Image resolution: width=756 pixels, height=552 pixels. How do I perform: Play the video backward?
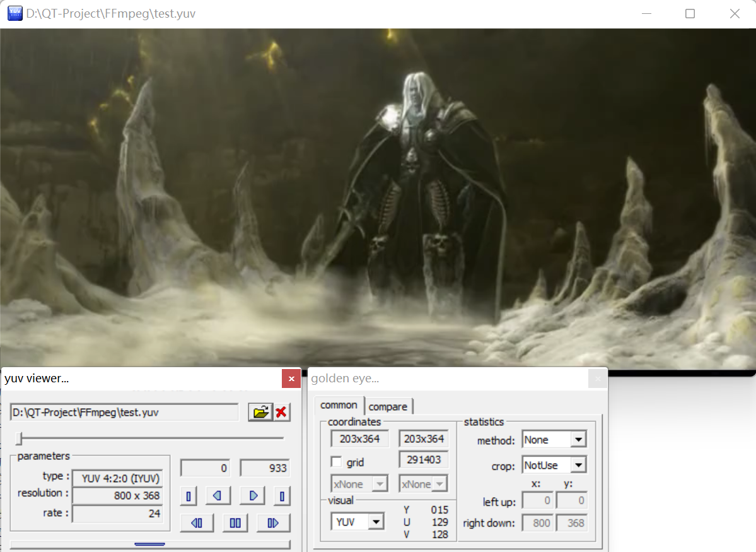point(197,523)
